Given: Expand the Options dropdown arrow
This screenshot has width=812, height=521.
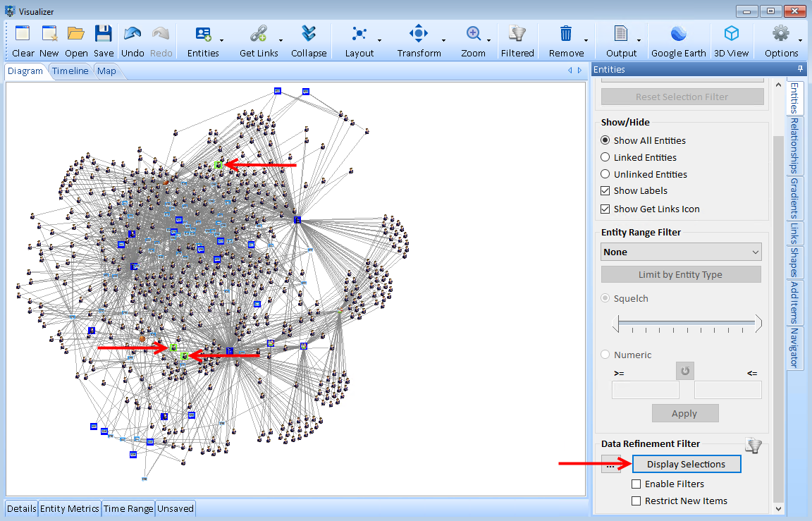Looking at the screenshot, I should click(800, 40).
